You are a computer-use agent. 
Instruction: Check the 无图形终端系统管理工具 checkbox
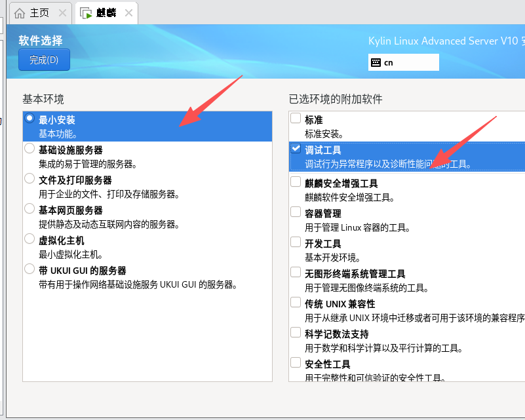tap(296, 272)
